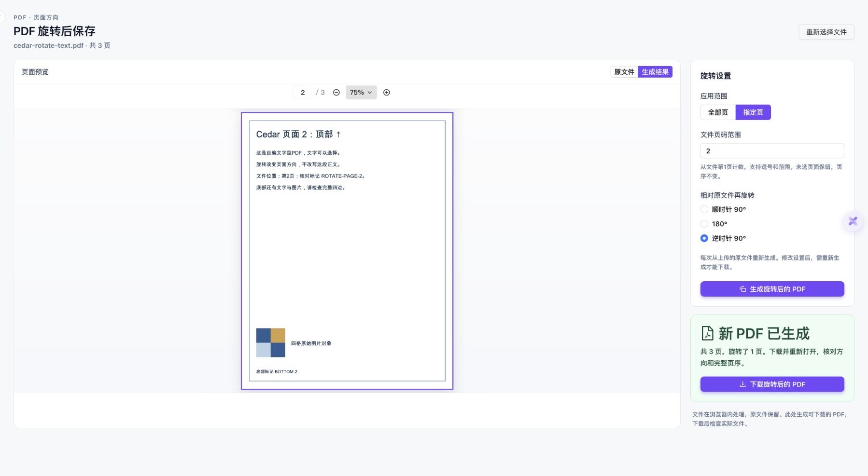Click the PDF 旋转后保存 page title

(55, 31)
